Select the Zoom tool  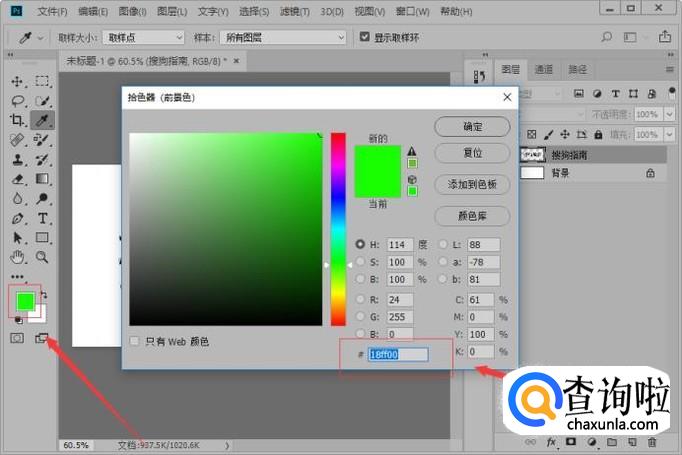(42, 258)
